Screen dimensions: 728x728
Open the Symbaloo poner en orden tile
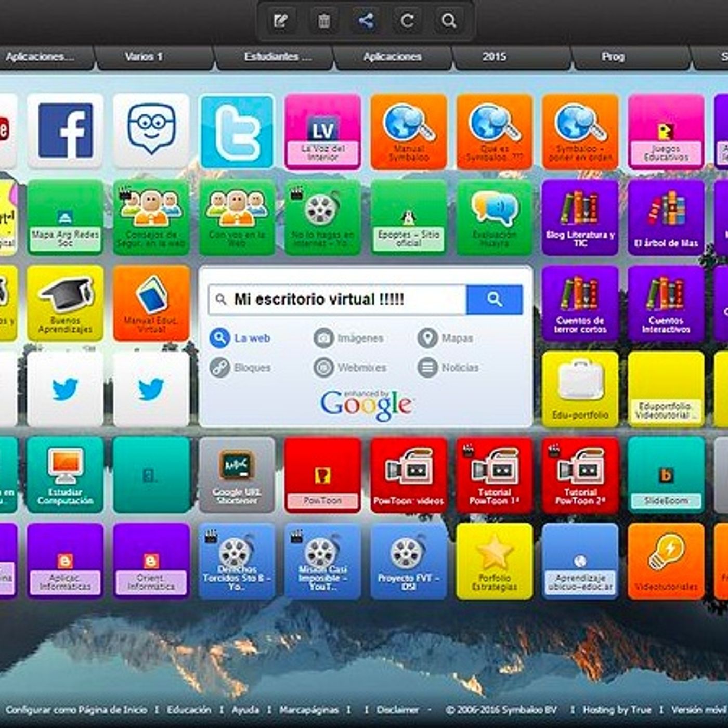(x=580, y=131)
